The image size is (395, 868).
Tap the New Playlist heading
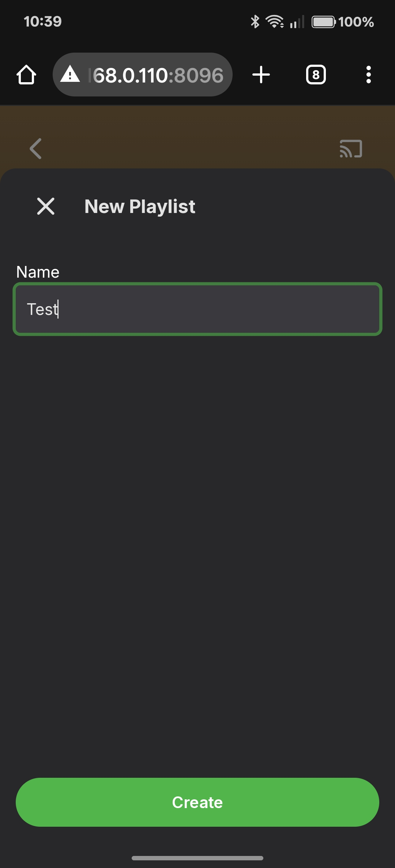pyautogui.click(x=140, y=206)
